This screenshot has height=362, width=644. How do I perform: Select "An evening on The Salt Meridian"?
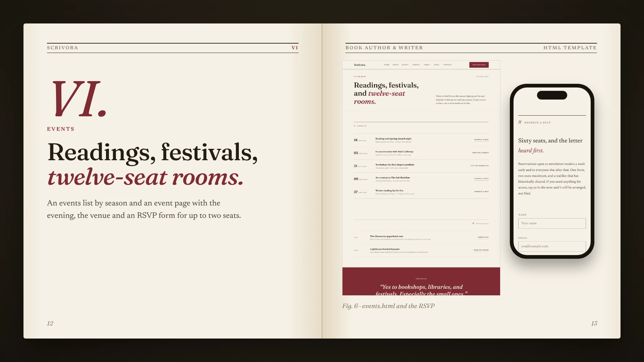[x=392, y=178]
